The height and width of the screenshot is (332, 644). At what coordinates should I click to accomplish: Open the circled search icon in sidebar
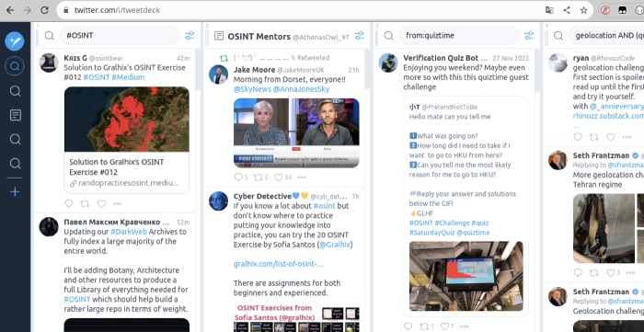15,66
